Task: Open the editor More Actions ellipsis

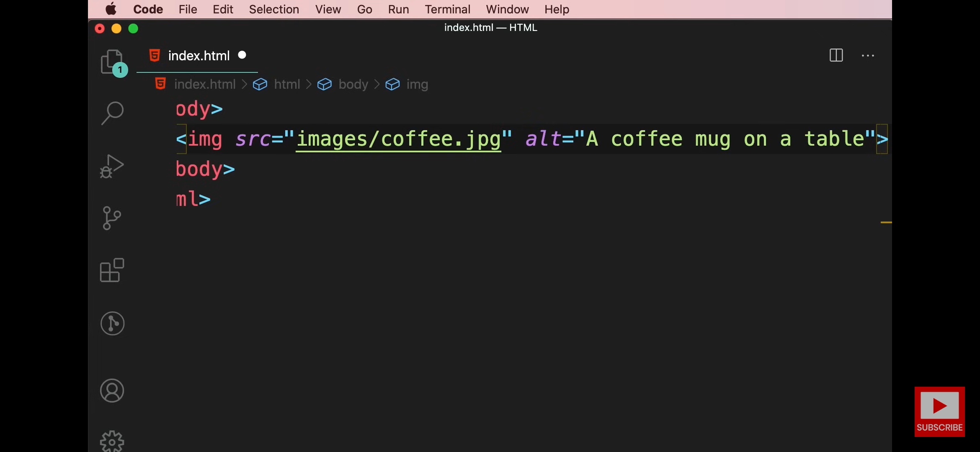Action: (868, 55)
